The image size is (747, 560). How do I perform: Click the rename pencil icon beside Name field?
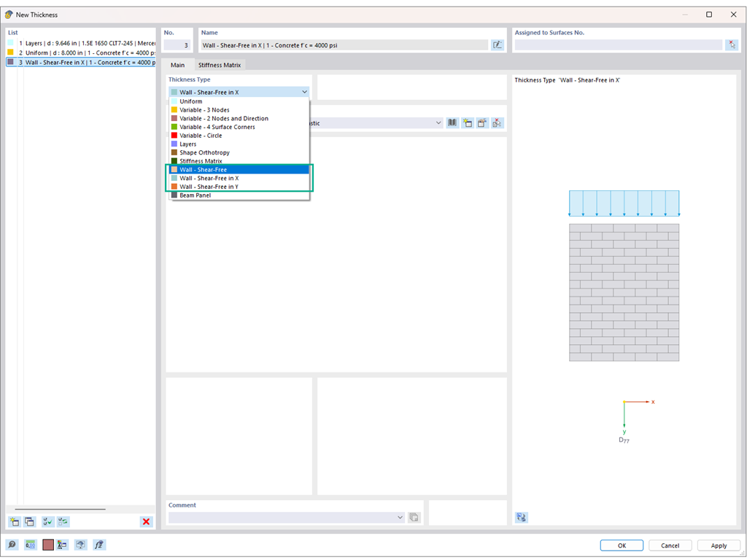tap(498, 44)
